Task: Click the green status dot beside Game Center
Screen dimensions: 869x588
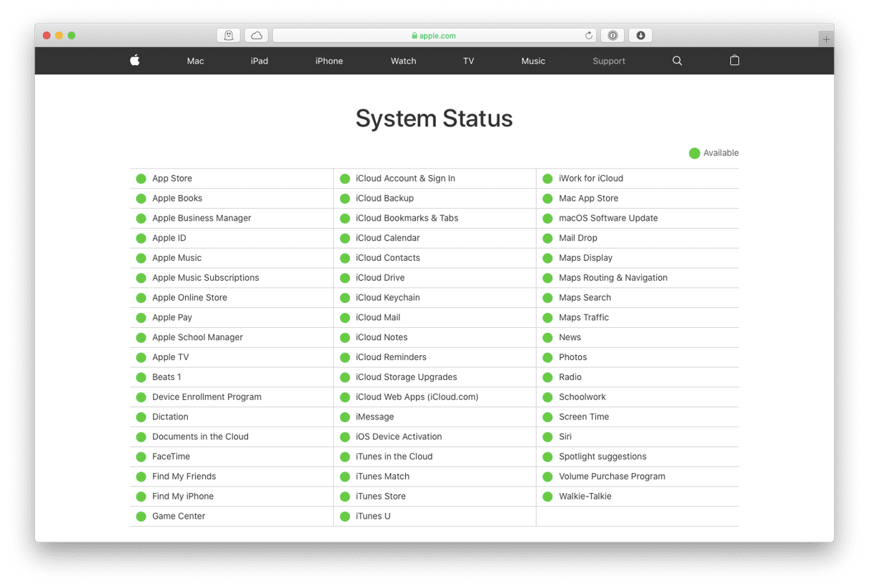Action: [141, 517]
